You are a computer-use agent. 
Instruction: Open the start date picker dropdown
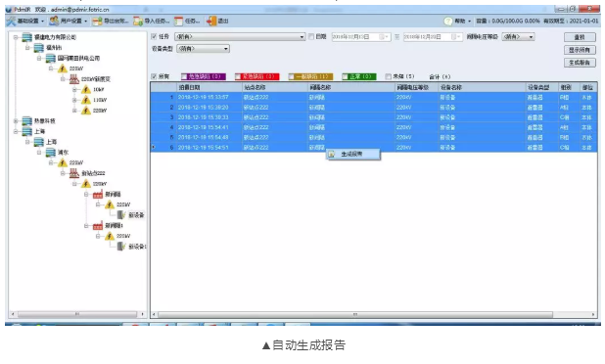point(385,37)
